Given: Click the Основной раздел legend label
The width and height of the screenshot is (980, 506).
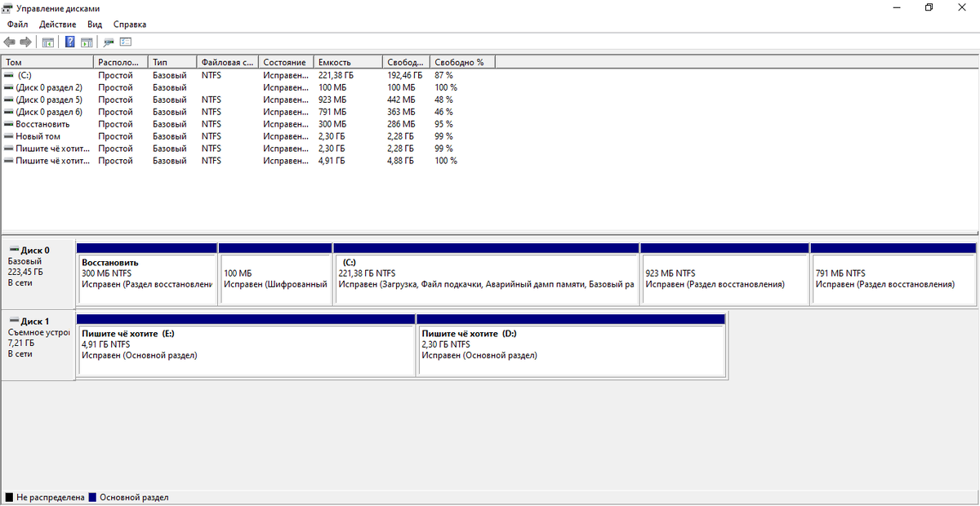Looking at the screenshot, I should (134, 497).
